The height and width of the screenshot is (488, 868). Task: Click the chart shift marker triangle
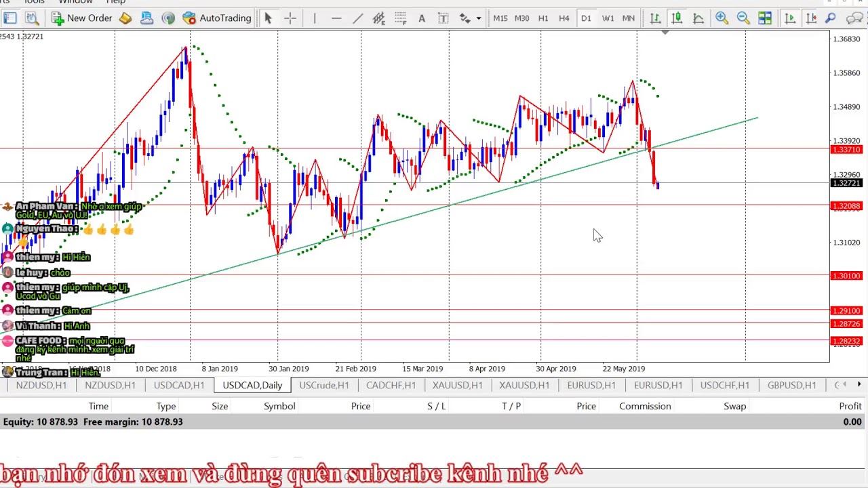click(x=665, y=33)
